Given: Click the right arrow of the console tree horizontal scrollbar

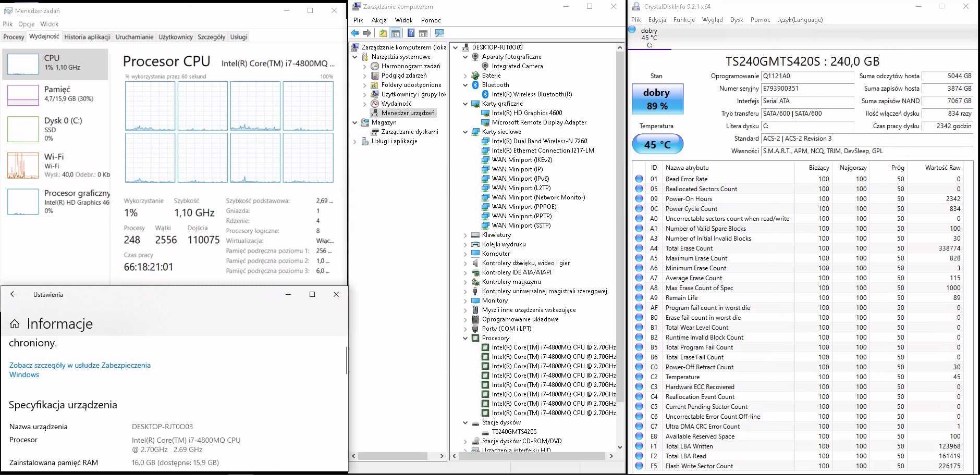Looking at the screenshot, I should 442,456.
